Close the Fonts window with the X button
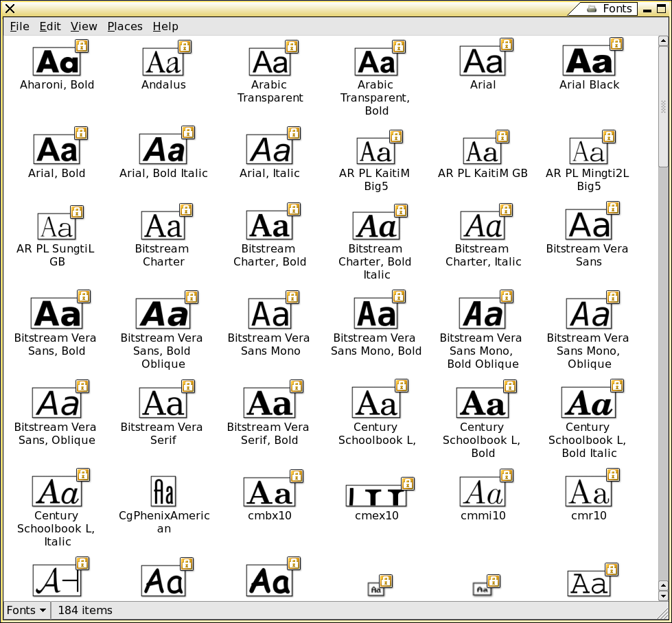Screen dimensions: 672x623 pos(10,8)
